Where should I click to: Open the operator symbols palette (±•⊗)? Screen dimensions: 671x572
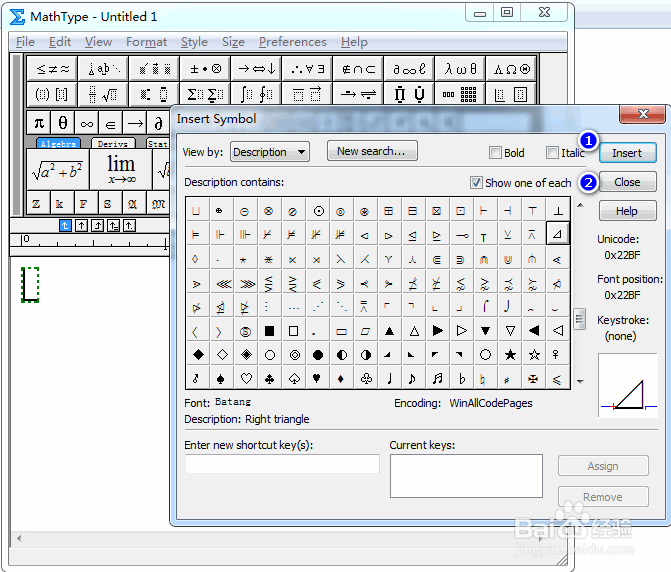[x=205, y=68]
